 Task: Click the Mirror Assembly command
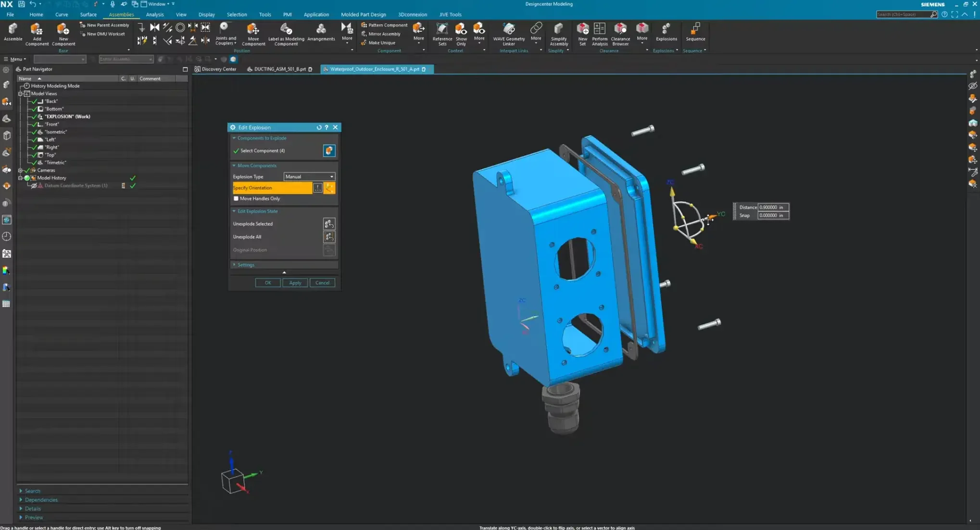[x=380, y=34]
